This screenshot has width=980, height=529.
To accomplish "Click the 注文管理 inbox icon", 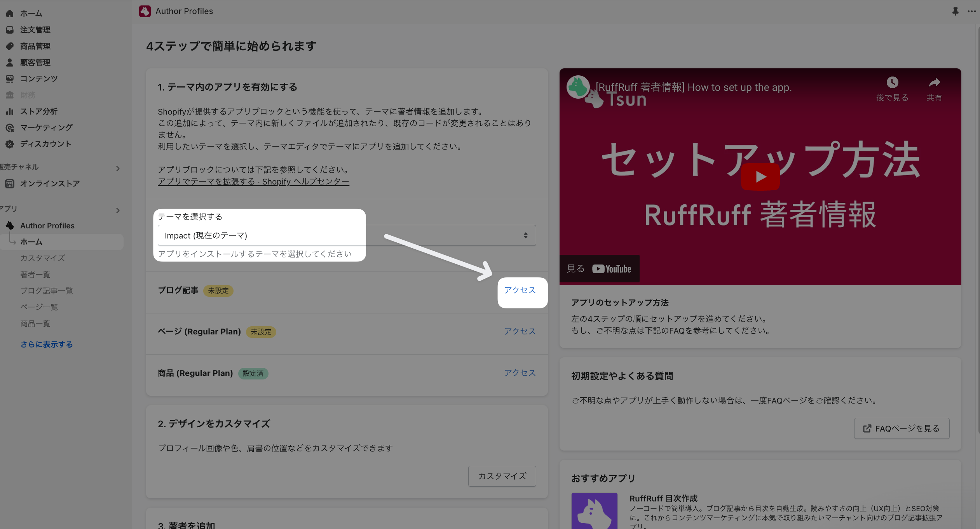I will [10, 30].
